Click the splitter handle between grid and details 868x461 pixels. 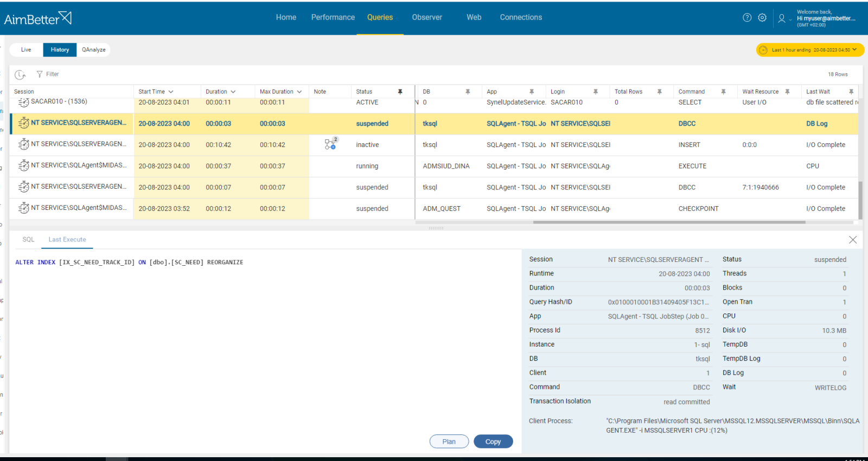point(436,228)
